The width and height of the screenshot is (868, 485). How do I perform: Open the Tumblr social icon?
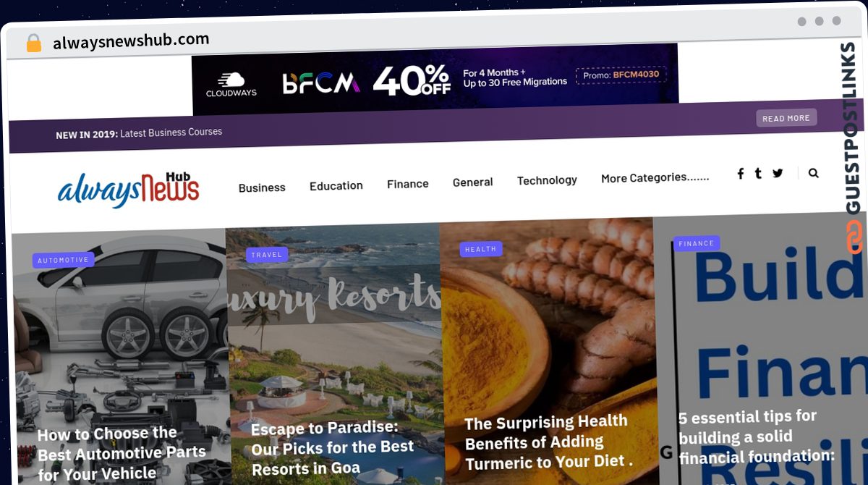pos(757,173)
